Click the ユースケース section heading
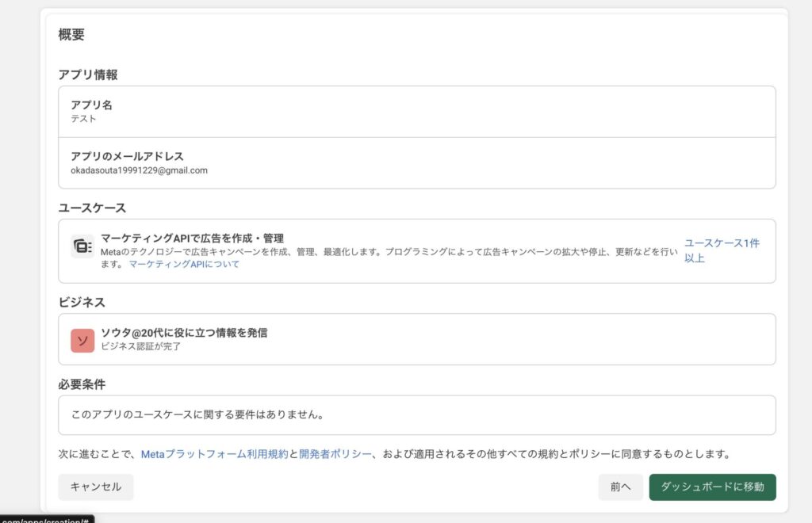812x523 pixels. pos(92,208)
